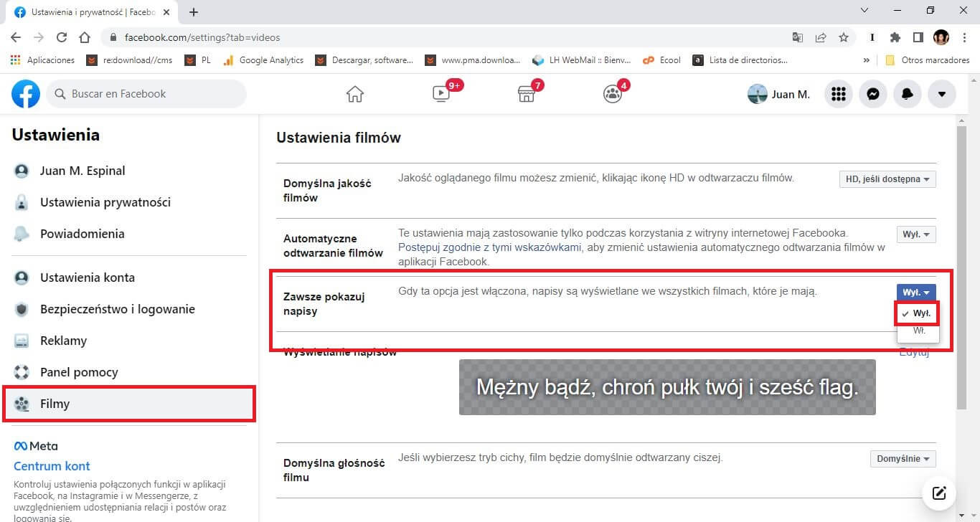Select Juan M. Espinal in sidebar
This screenshot has width=980, height=522.
coord(129,171)
